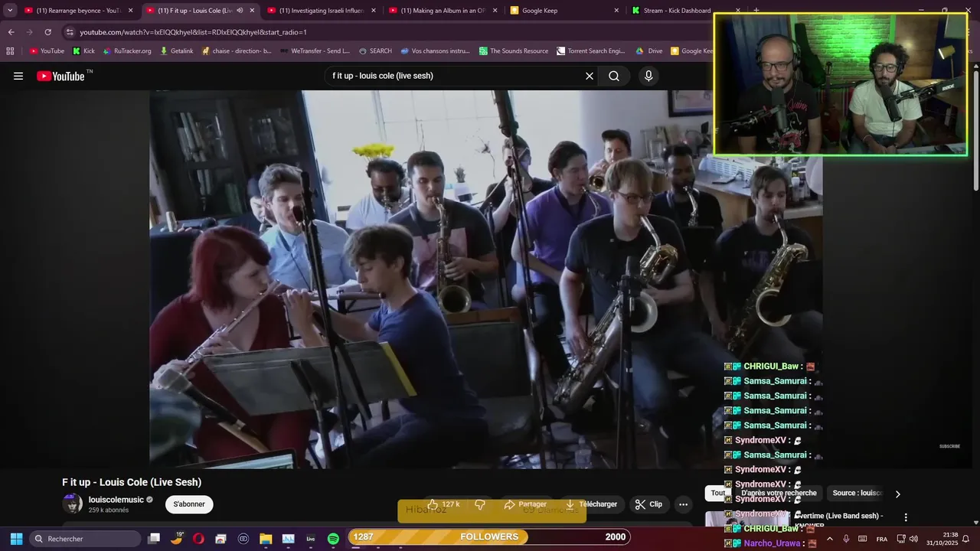Open the taskbar volume control
This screenshot has height=551, width=980.
click(913, 539)
